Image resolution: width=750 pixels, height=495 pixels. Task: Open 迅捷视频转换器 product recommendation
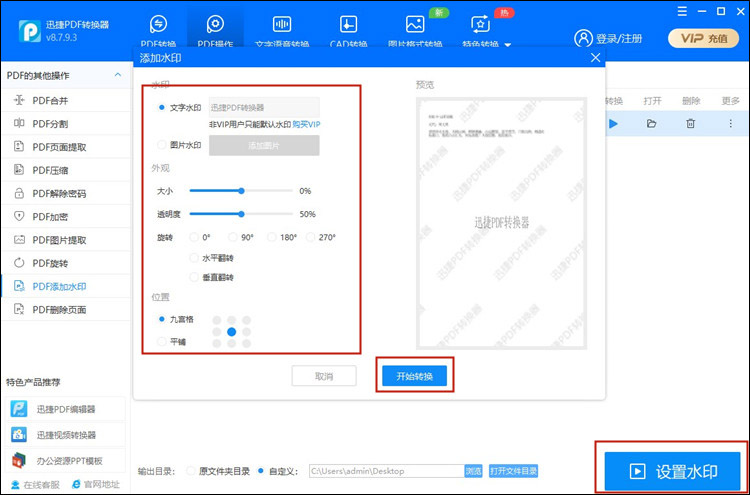(66, 435)
